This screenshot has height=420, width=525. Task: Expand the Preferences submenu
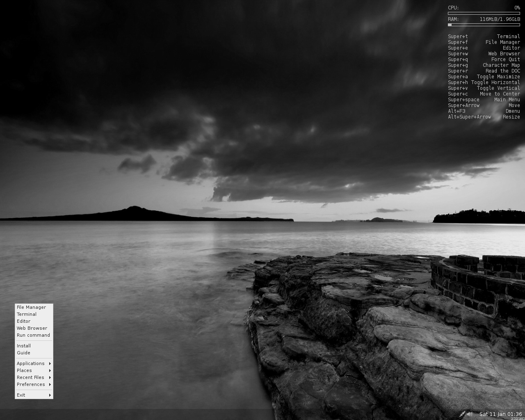point(34,384)
